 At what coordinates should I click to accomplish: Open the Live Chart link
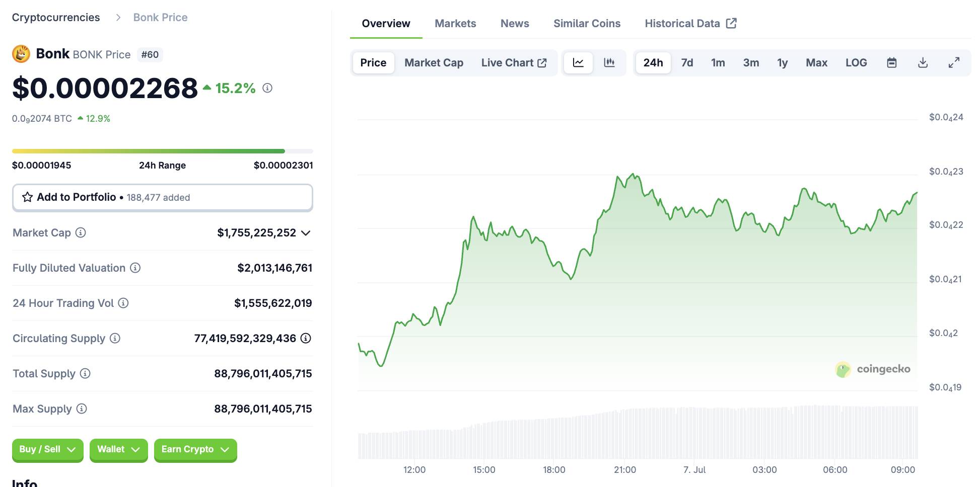(514, 63)
